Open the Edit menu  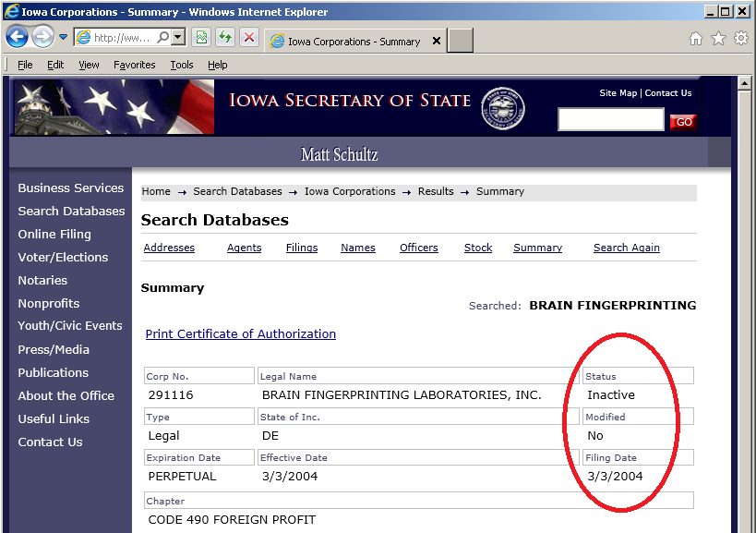coord(55,65)
